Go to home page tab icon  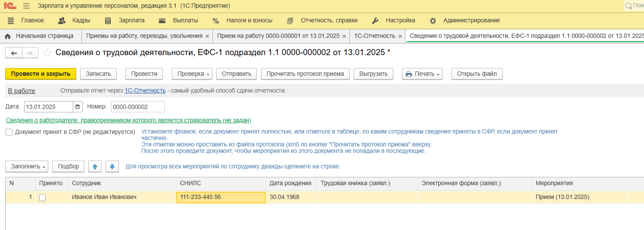pos(7,36)
